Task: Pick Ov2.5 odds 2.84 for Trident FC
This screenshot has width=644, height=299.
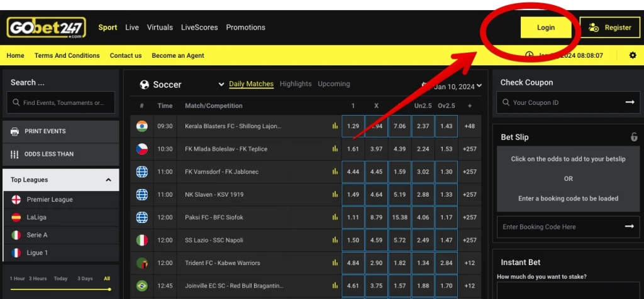Action: pyautogui.click(x=446, y=263)
